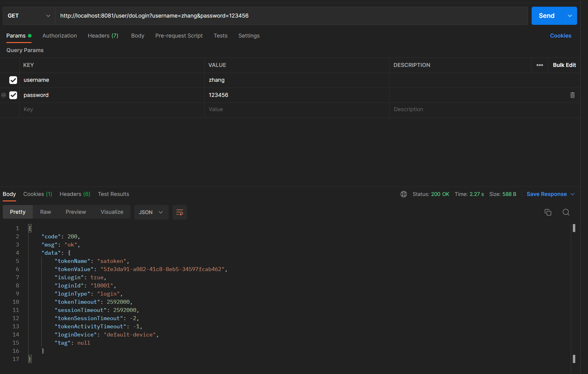Open the Cookies link

click(x=560, y=36)
